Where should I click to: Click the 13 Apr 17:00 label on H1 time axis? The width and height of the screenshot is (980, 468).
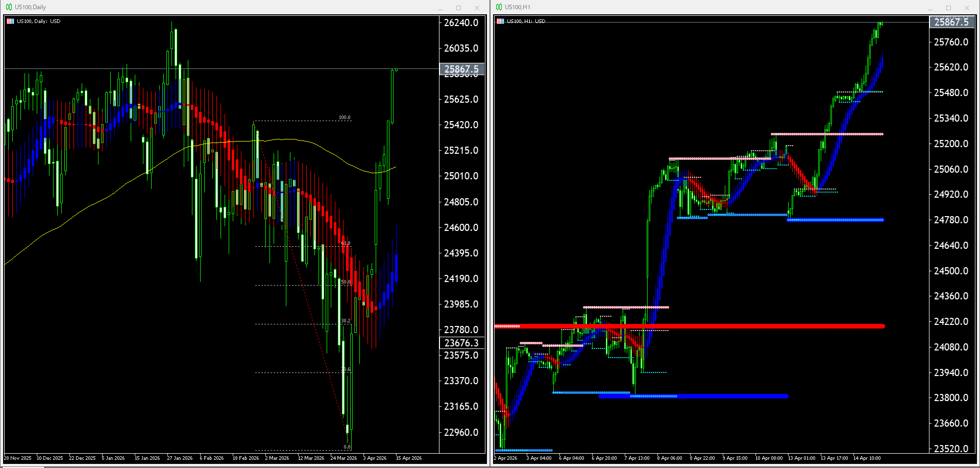point(834,458)
